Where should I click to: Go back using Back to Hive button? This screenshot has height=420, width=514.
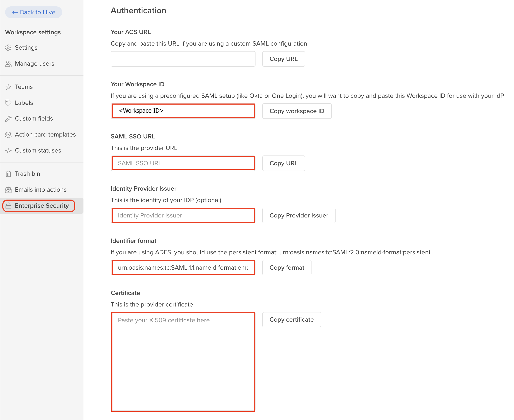pyautogui.click(x=34, y=12)
